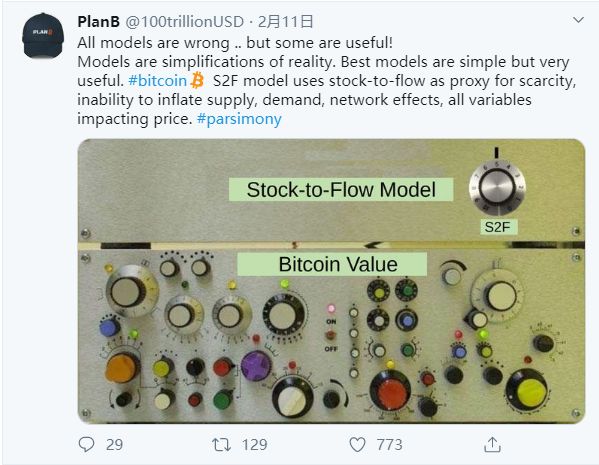Open the #bitcoin hashtag link
This screenshot has height=465, width=599.
coord(157,81)
